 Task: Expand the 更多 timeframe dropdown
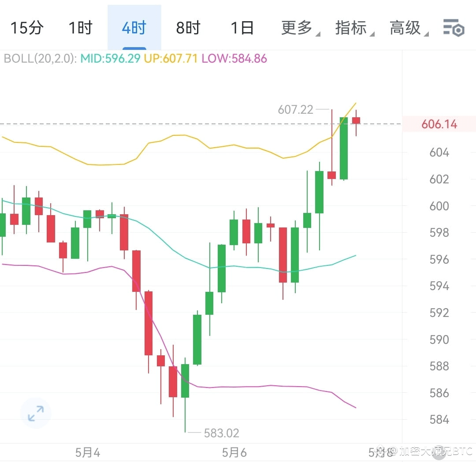pos(297,27)
